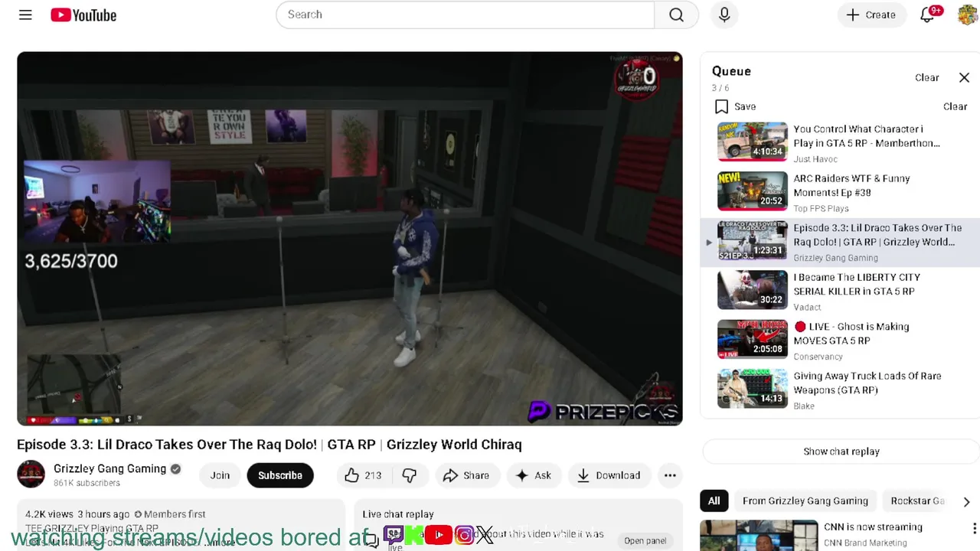Click Clear beside the Save row
The width and height of the screenshot is (980, 551).
coord(955,106)
